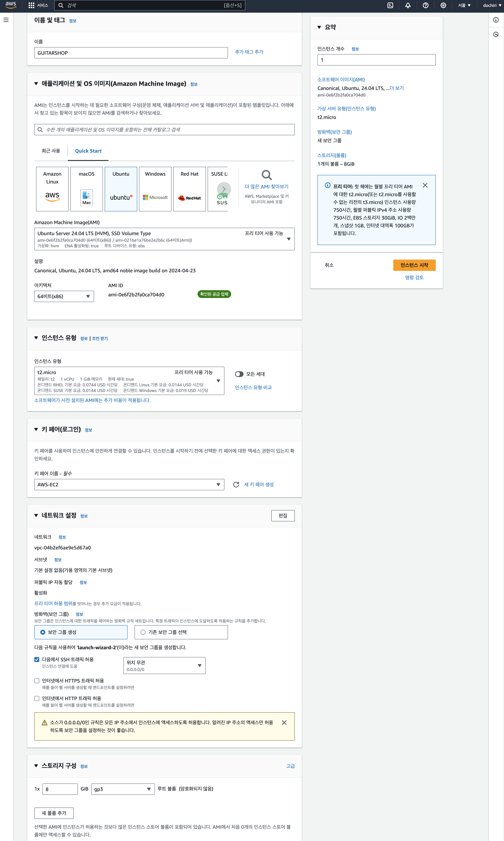Image resolution: width=504 pixels, height=841 pixels.
Task: Open the AWS-EC2 key pair dropdown
Action: click(129, 484)
